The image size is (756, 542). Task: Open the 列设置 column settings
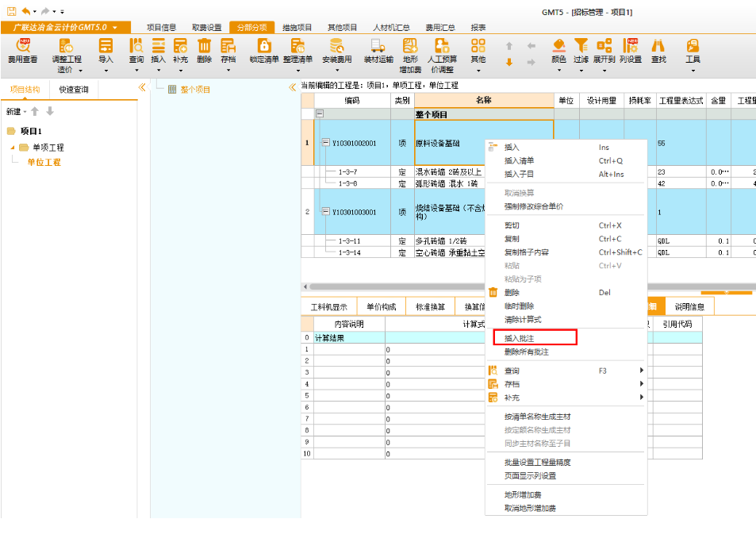(x=631, y=49)
